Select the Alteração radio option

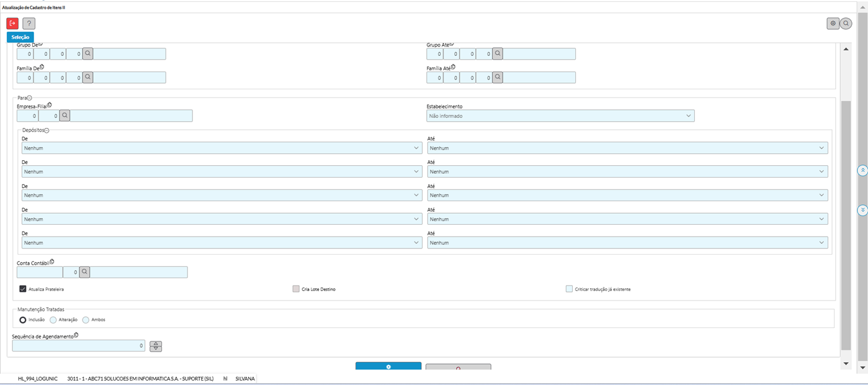[53, 320]
